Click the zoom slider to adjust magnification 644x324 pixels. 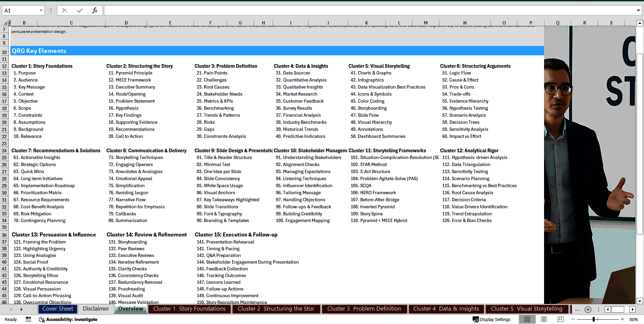coord(594,319)
